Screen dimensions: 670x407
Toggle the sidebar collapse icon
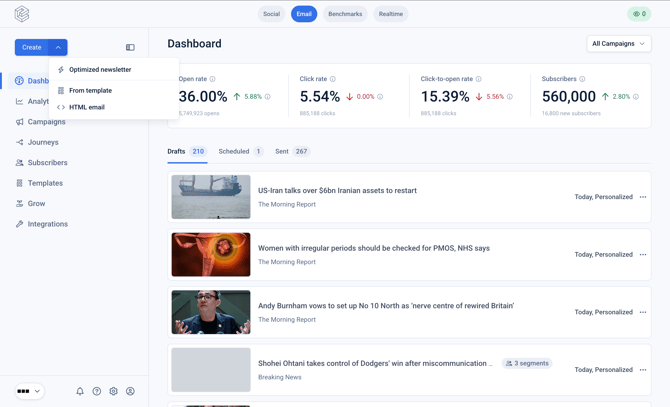tap(130, 47)
